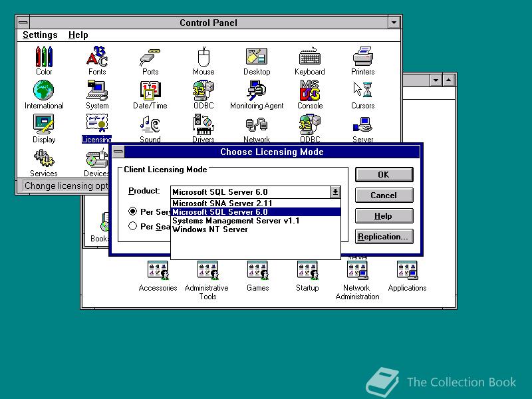The width and height of the screenshot is (532, 399).
Task: Open the Mouse settings icon
Action: coord(203,61)
